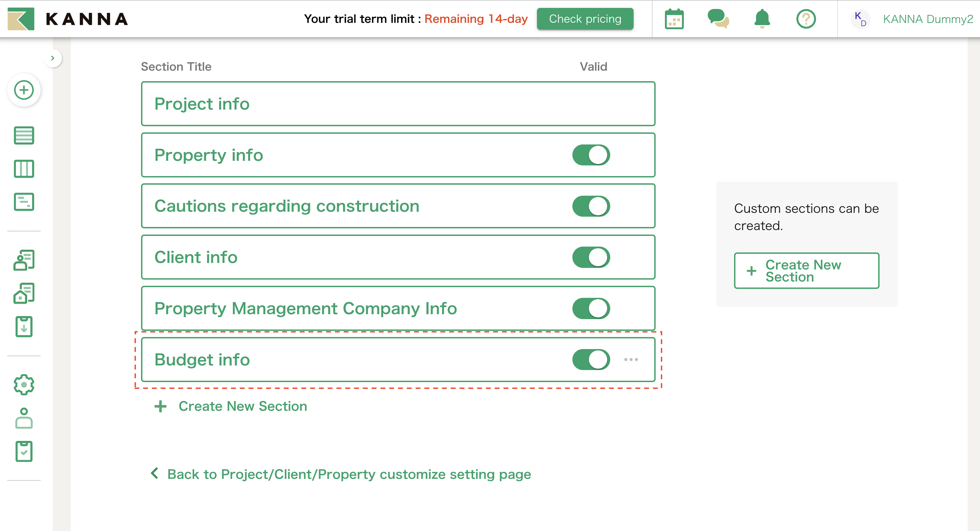Open the list view sidebar icon
980x531 pixels.
(x=24, y=136)
